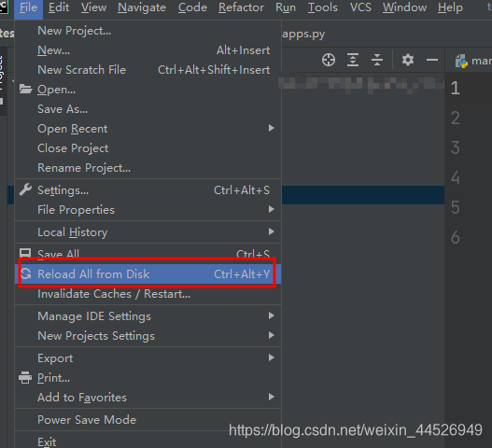The width and height of the screenshot is (492, 448).
Task: Expand the File Properties submenu arrow
Action: pyautogui.click(x=272, y=209)
